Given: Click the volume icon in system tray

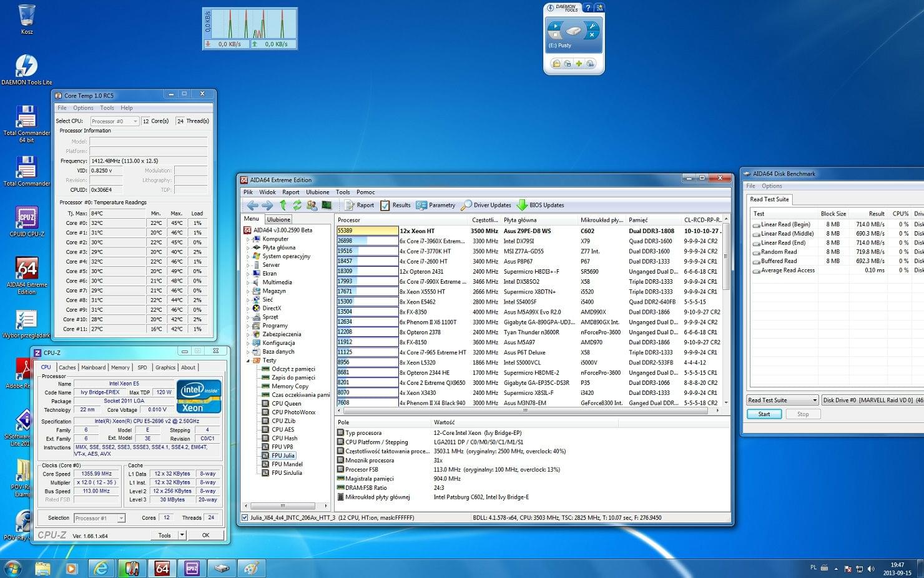Looking at the screenshot, I should pyautogui.click(x=871, y=569).
